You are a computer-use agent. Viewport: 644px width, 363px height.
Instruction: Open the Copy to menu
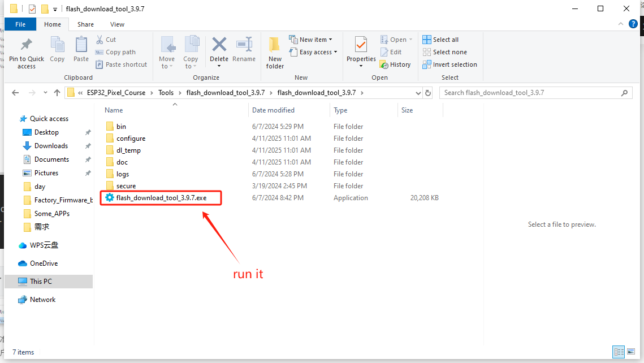click(x=191, y=53)
